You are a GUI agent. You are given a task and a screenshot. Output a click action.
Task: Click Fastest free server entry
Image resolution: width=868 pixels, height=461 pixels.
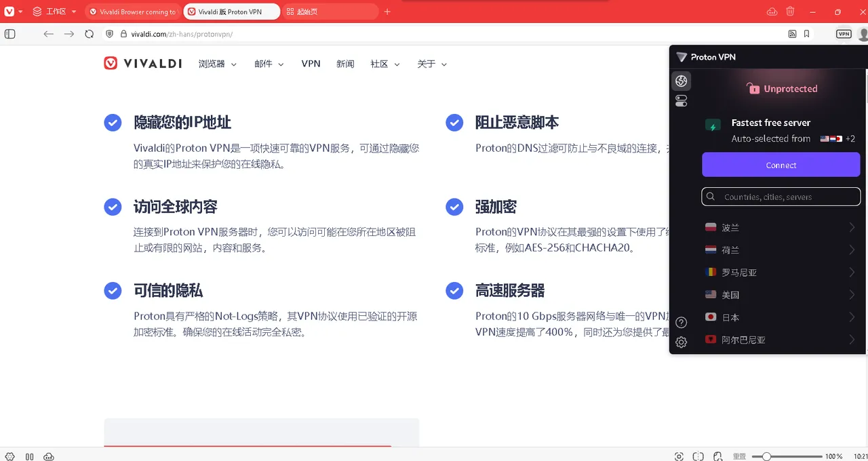(780, 130)
